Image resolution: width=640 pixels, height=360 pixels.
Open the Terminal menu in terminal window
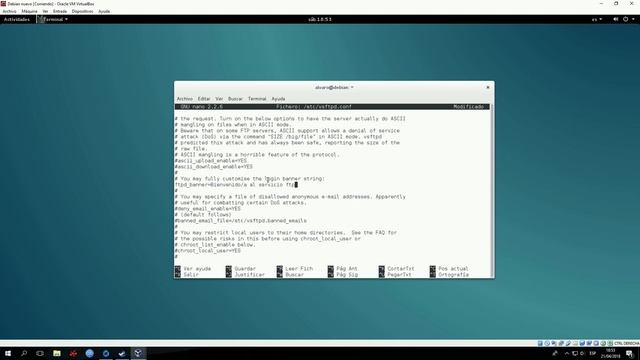pos(257,99)
